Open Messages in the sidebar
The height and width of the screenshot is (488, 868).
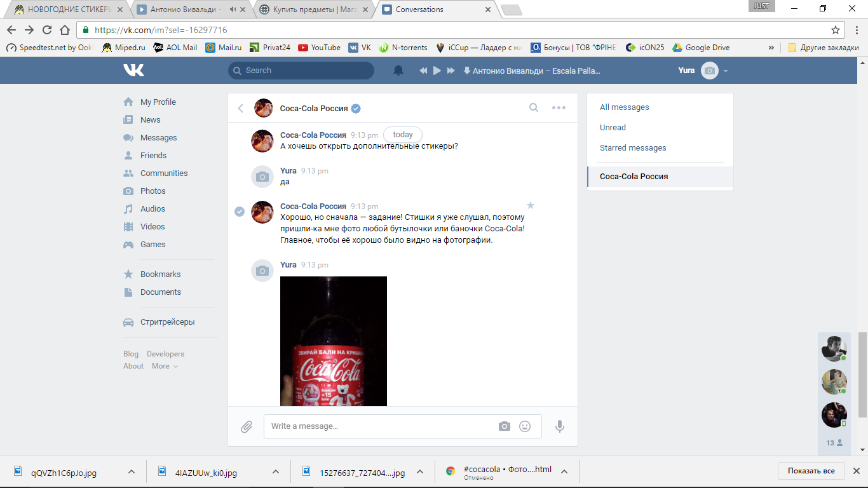tap(159, 137)
